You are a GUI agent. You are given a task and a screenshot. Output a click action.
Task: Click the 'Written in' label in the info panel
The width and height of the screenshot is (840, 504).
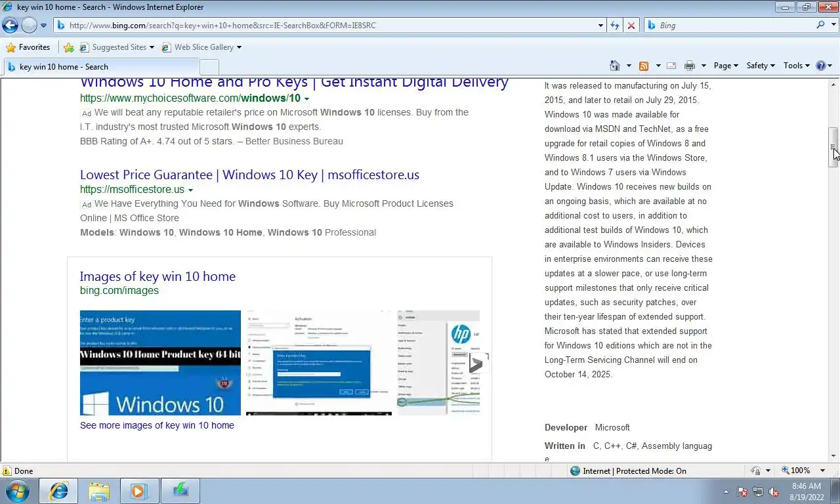564,446
